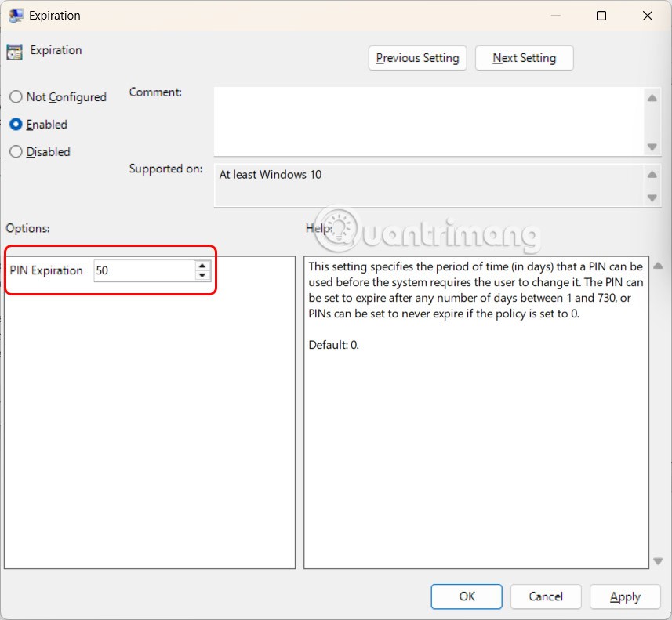Click the Expiration policy icon in title bar

coord(15,16)
